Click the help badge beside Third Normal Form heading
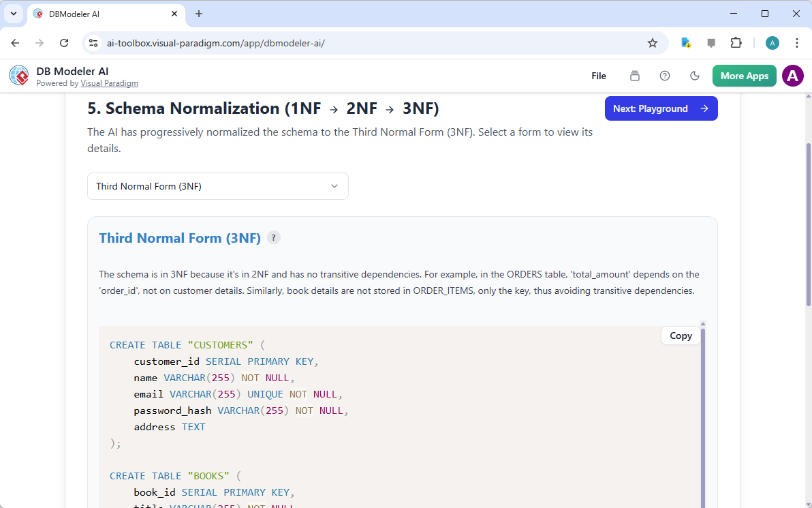The width and height of the screenshot is (812, 508). click(273, 237)
